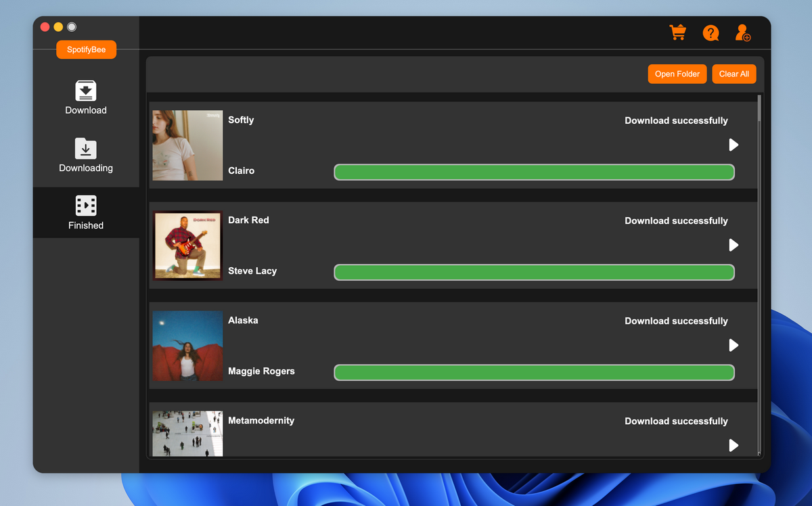
Task: Open the help question mark icon
Action: pos(710,32)
